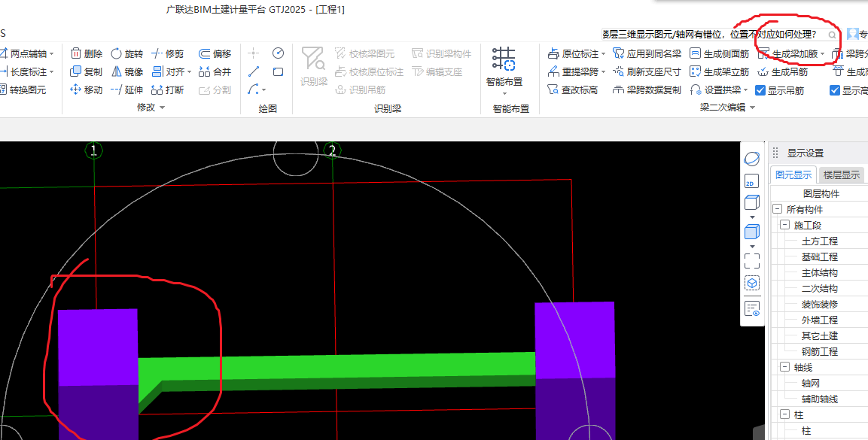Open the 长度标注 dropdown arrow
868x440 pixels.
(51, 72)
